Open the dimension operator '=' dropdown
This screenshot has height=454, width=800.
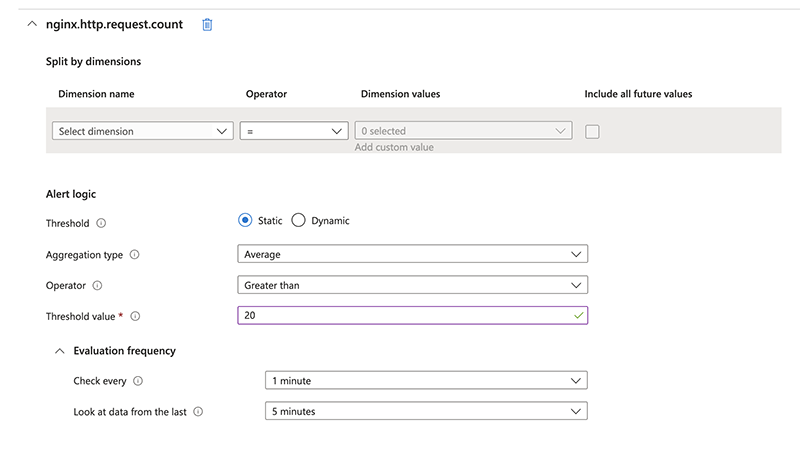coord(293,131)
